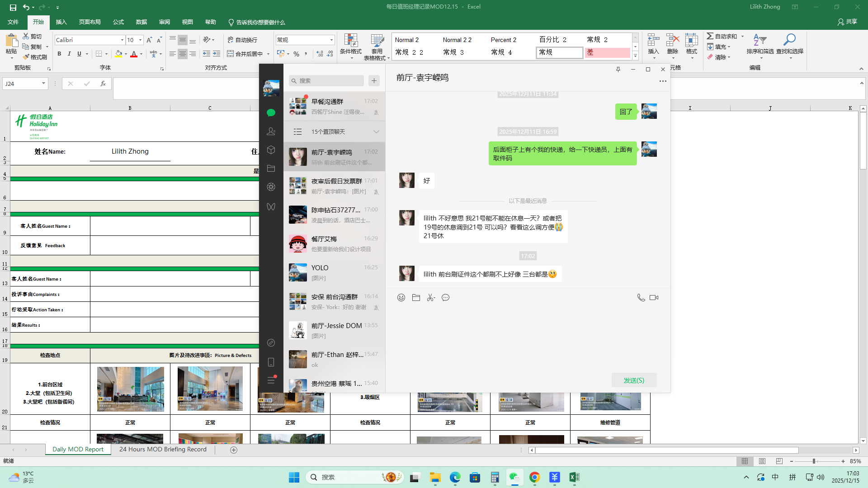Screen dimensions: 868x488
Task: Switch to 24 Hours MOD Briefing Record sheet
Action: coord(163,449)
